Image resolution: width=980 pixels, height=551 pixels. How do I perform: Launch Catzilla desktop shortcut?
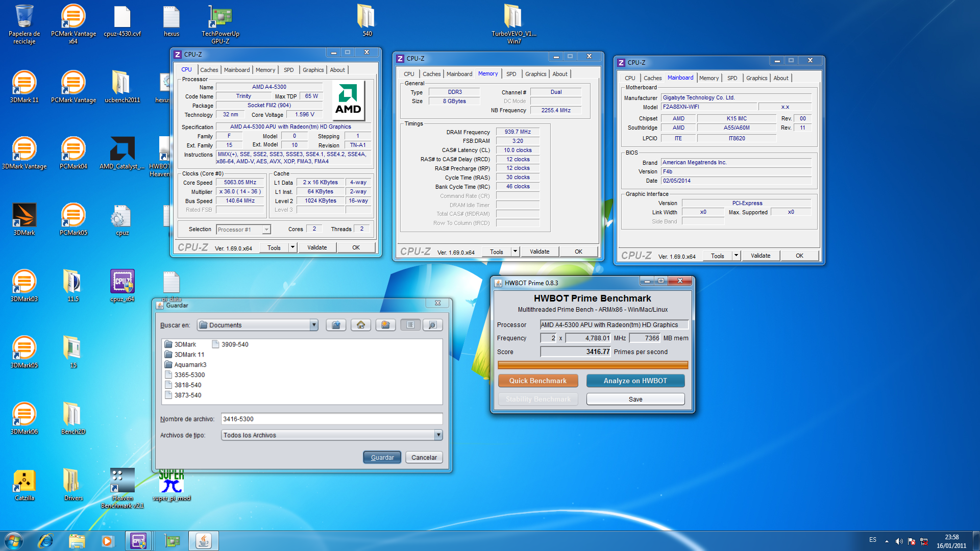tap(24, 485)
